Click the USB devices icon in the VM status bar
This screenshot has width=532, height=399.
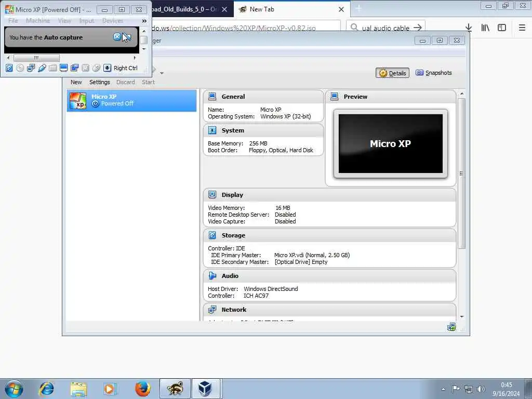[42, 68]
